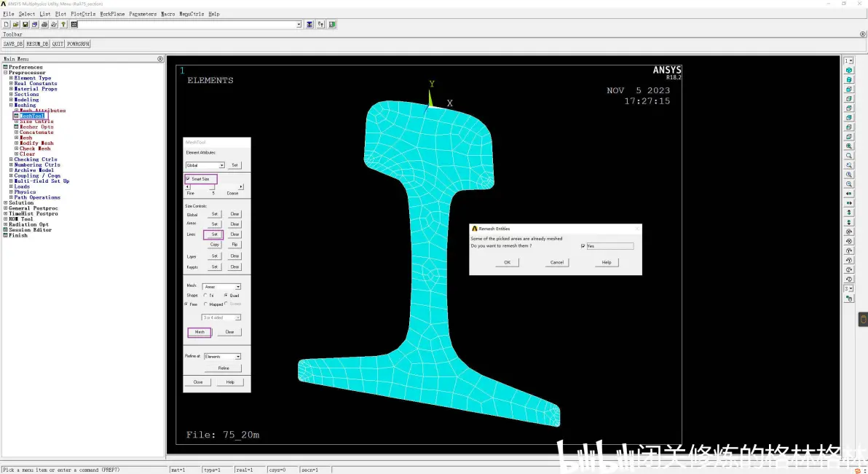Click OK in Remesh Entities dialog
The height and width of the screenshot is (474, 868).
pos(507,262)
